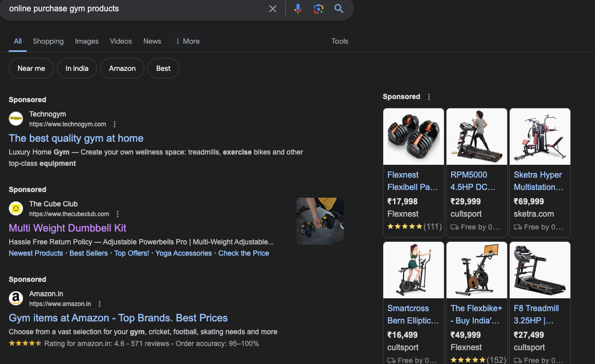Open Google Lens image search

click(319, 9)
